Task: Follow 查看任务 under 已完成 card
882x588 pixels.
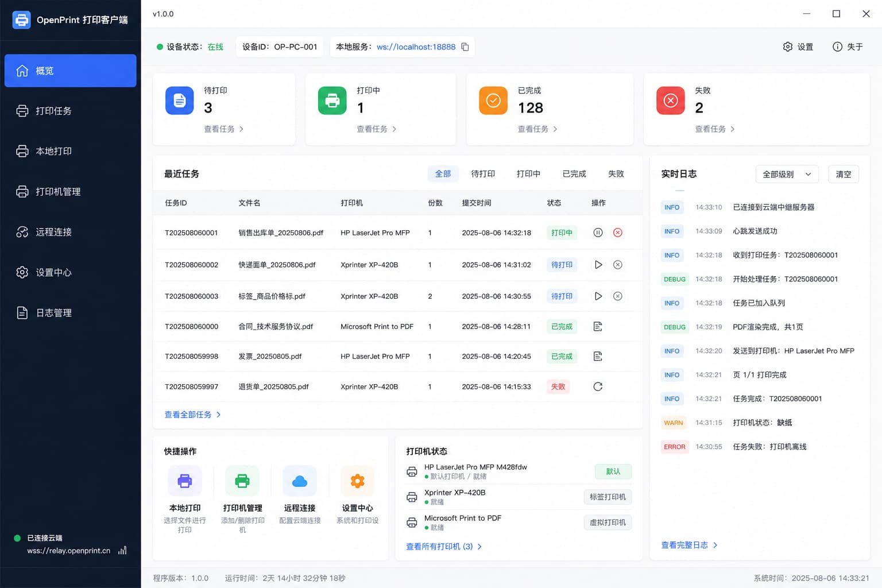Action: pyautogui.click(x=537, y=129)
